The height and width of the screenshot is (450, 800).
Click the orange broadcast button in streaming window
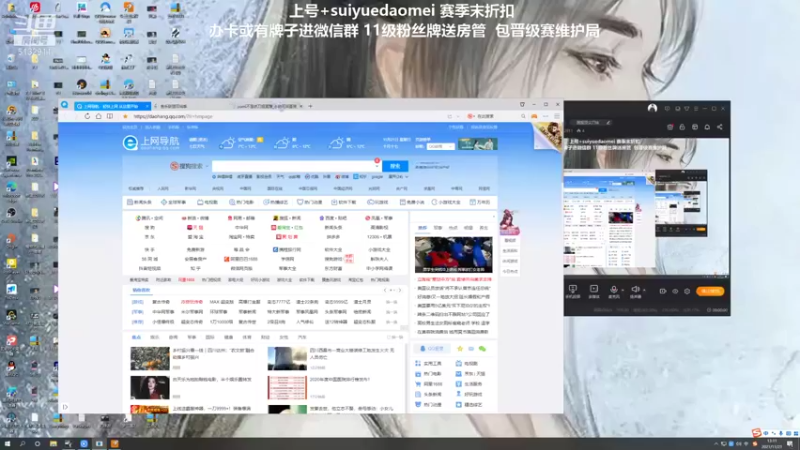coord(710,291)
